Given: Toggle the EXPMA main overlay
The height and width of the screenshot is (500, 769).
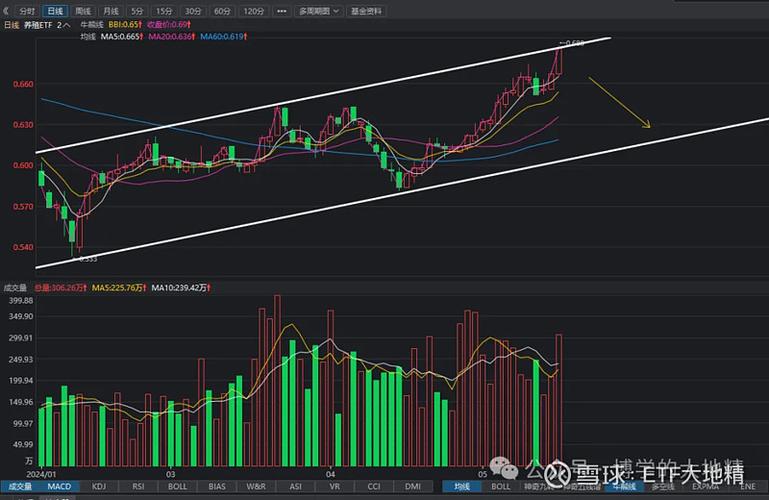Looking at the screenshot, I should tap(705, 486).
